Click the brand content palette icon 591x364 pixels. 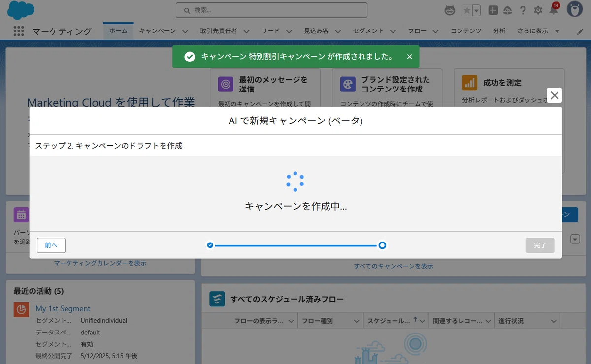348,84
